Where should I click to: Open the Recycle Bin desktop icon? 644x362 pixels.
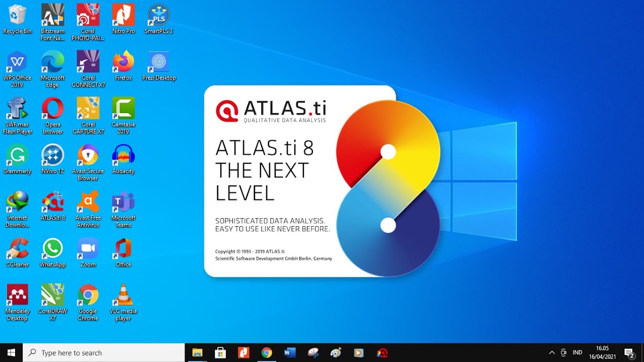pyautogui.click(x=17, y=19)
